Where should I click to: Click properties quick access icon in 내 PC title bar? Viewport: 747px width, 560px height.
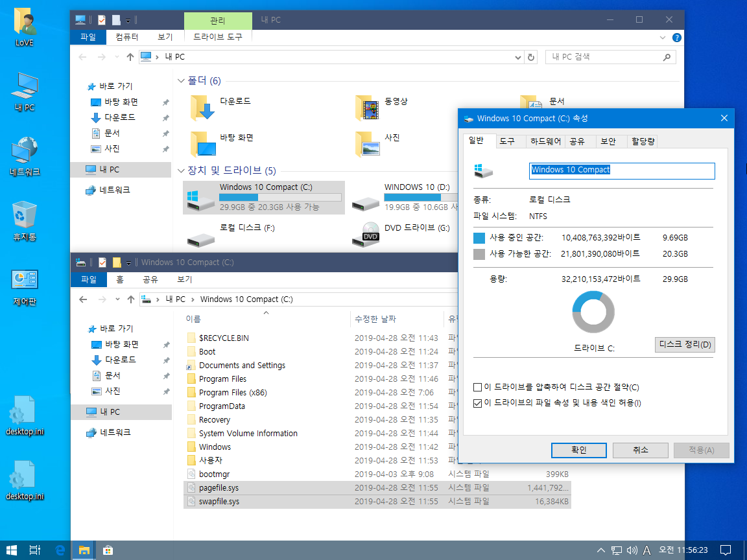click(x=102, y=20)
